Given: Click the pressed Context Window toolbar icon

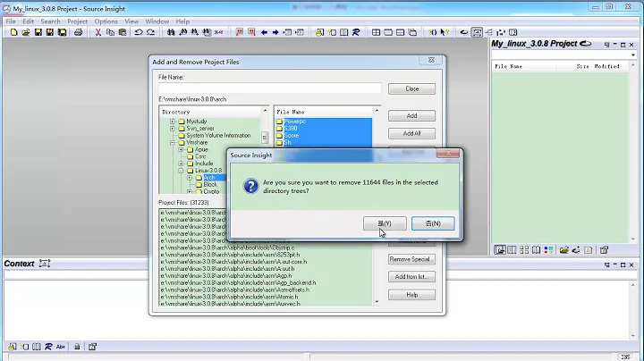Looking at the screenshot, I should tap(477, 32).
